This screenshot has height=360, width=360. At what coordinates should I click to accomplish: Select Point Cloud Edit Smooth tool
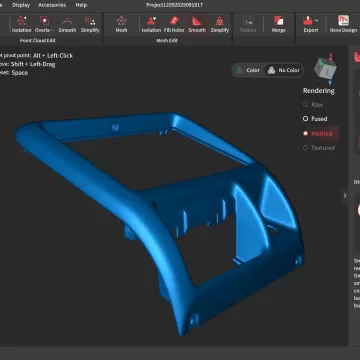click(67, 24)
